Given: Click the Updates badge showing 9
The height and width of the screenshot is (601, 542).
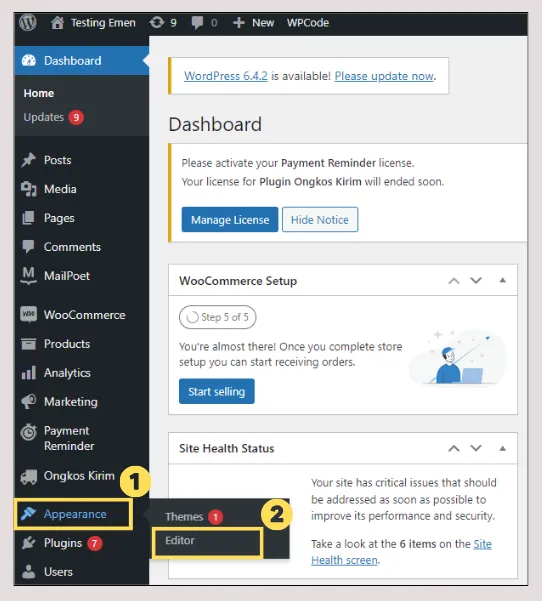Looking at the screenshot, I should [x=76, y=117].
